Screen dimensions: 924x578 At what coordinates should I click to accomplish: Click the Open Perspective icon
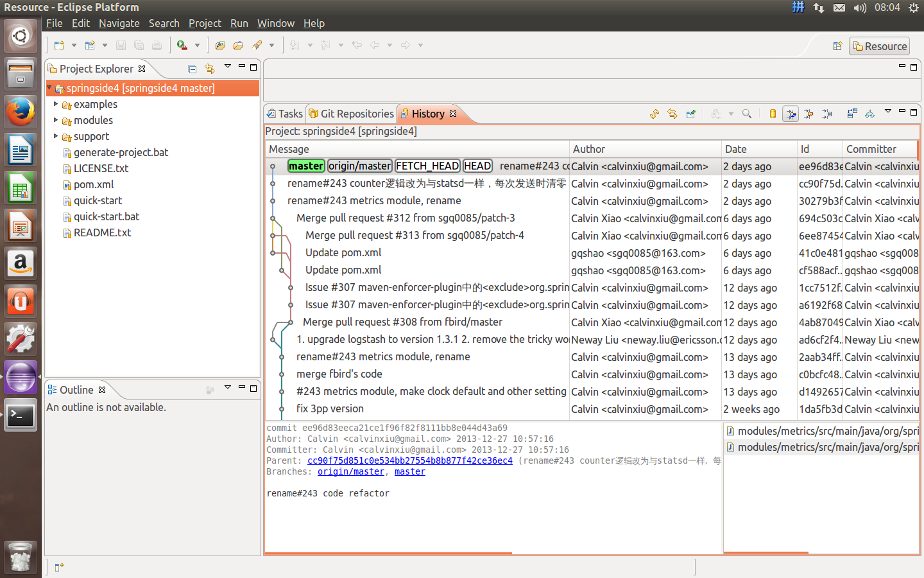click(x=837, y=46)
